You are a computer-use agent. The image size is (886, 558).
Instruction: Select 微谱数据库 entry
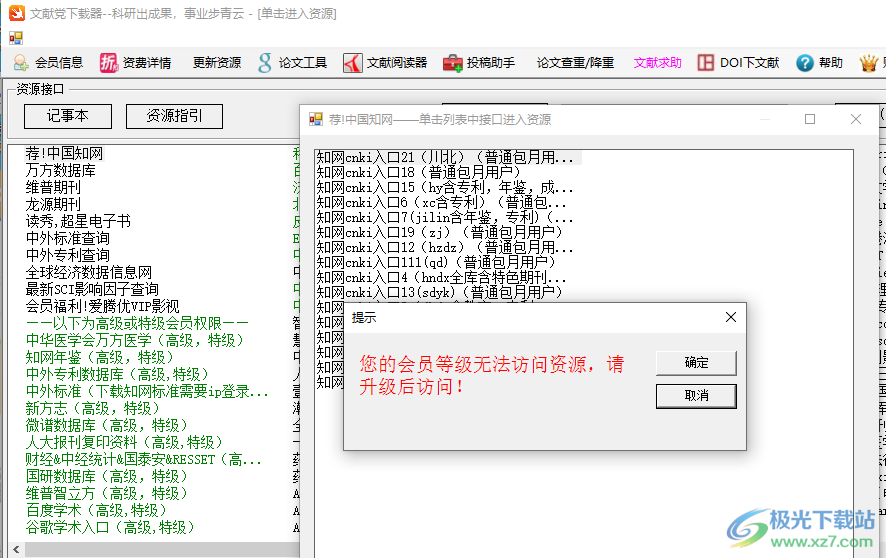106,425
